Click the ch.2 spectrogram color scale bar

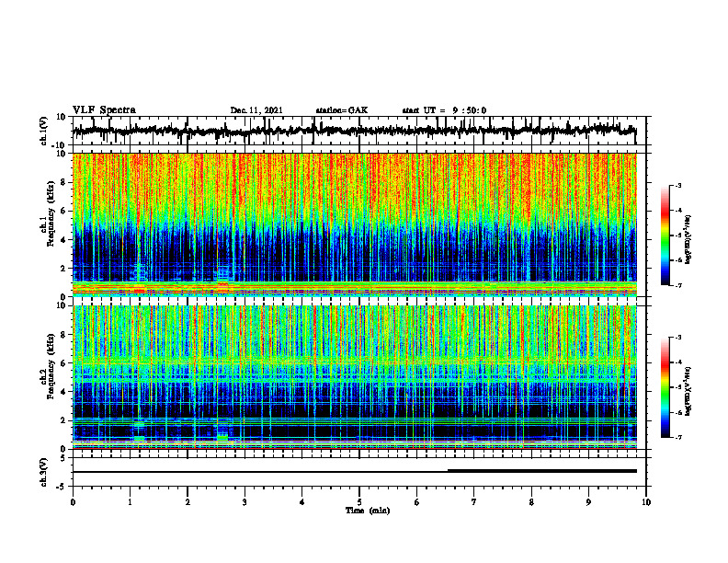(665, 387)
